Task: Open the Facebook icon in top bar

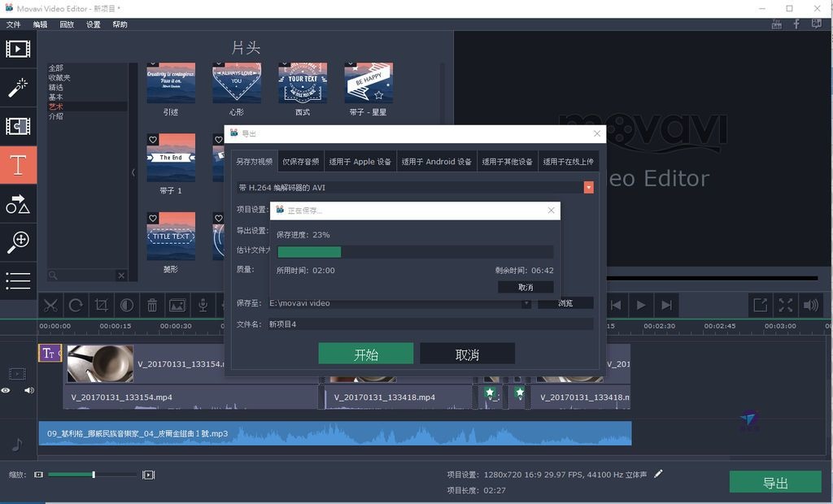Action: point(796,24)
